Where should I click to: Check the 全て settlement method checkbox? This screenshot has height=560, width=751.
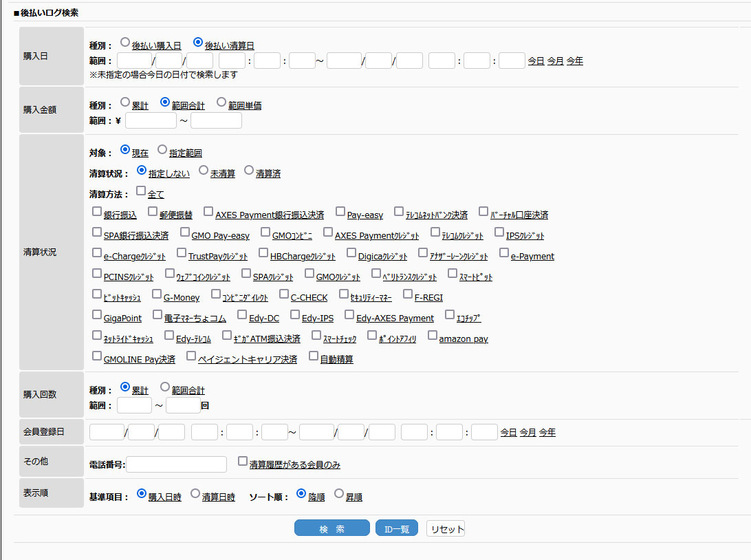[x=141, y=191]
